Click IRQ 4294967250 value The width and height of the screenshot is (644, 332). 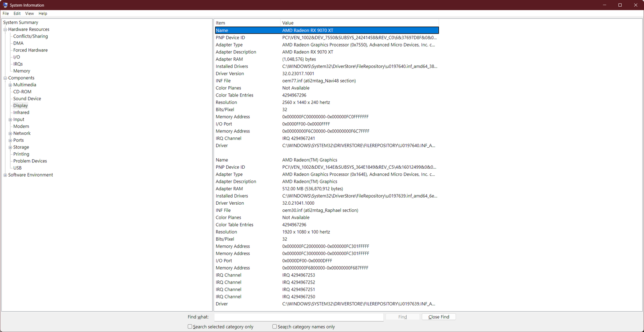[x=299, y=297]
